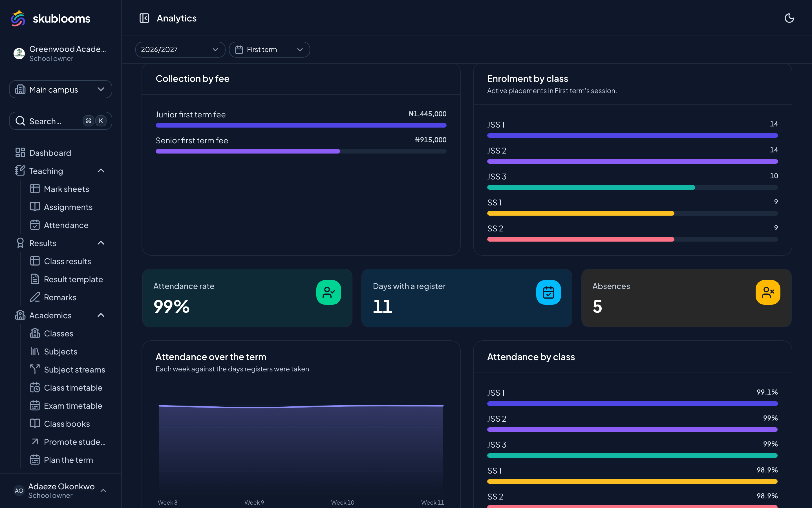This screenshot has height=508, width=812.
Task: Click the calendar icon in term selector
Action: [x=239, y=50]
